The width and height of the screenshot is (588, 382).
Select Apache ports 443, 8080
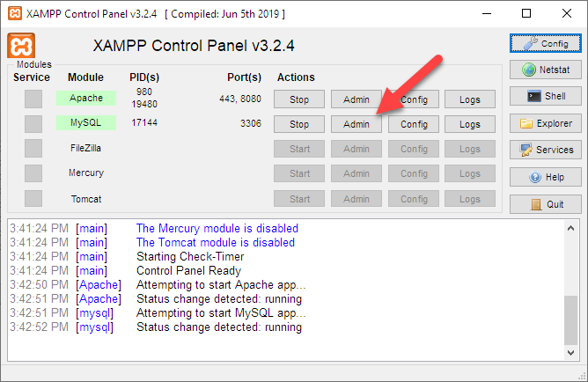[240, 99]
